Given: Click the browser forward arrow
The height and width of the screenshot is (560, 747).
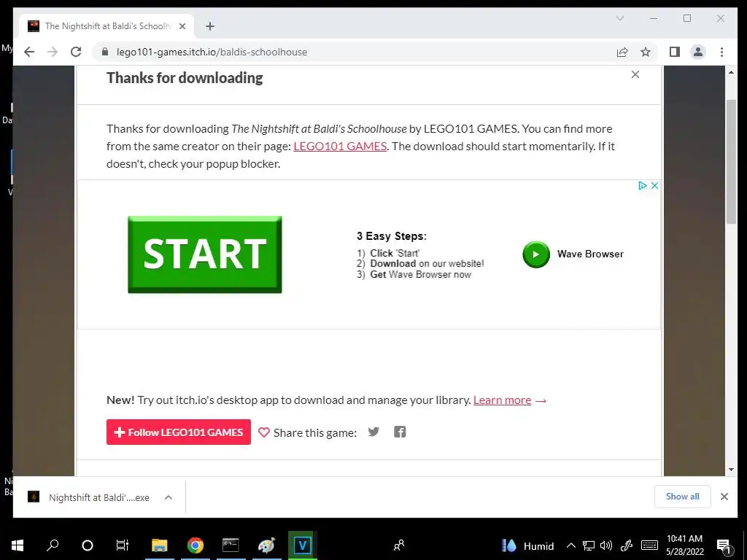Looking at the screenshot, I should pyautogui.click(x=53, y=52).
